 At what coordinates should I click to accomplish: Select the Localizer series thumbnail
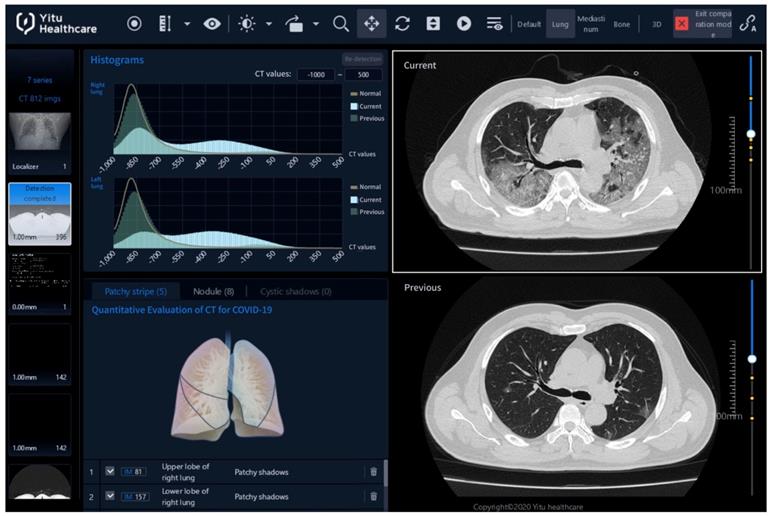(40, 136)
